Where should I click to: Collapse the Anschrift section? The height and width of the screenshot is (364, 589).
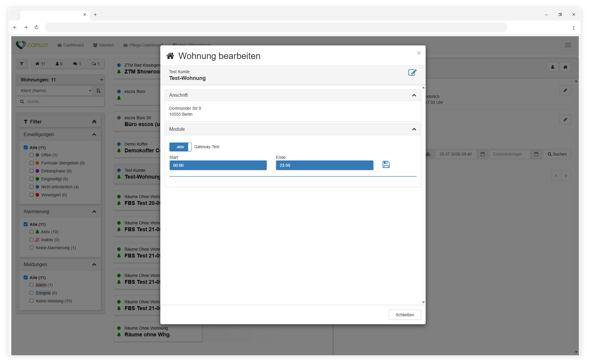pyautogui.click(x=414, y=95)
